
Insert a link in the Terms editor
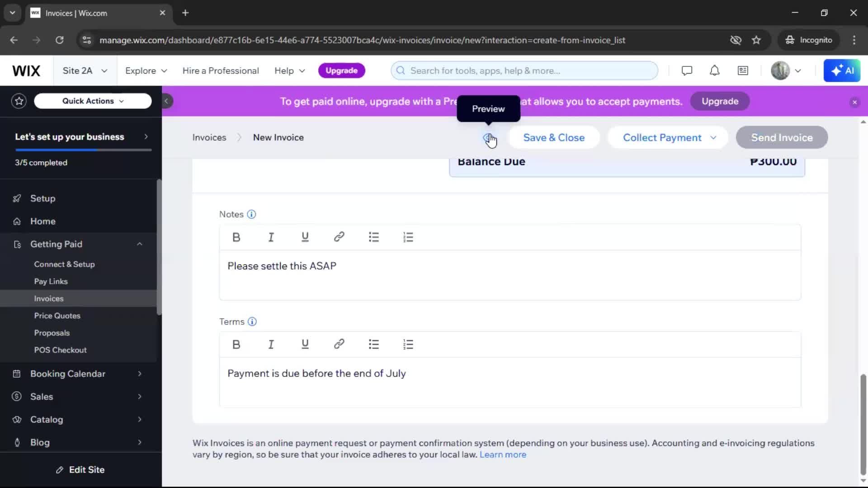coord(339,345)
